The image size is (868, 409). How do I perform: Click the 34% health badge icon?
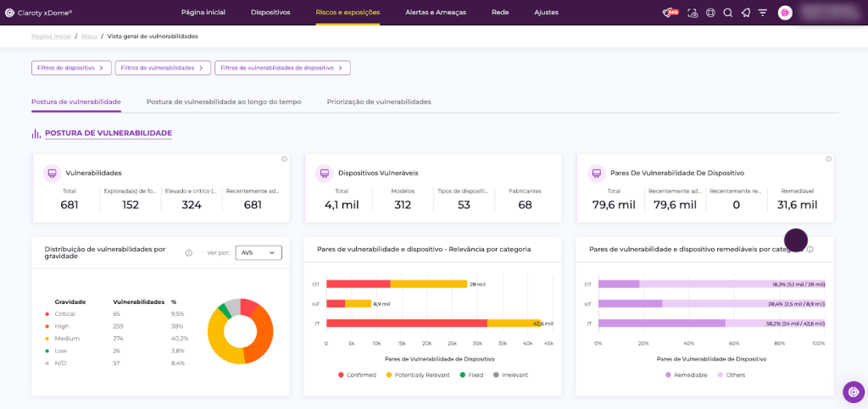coord(670,13)
